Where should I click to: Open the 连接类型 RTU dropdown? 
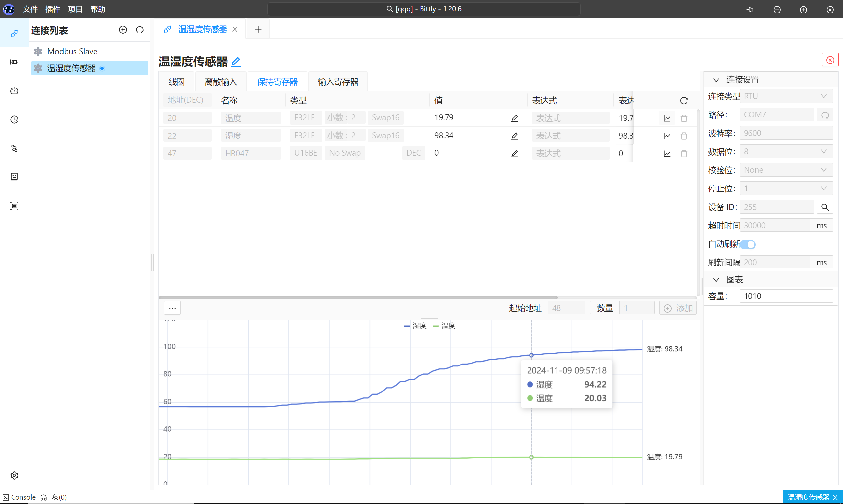(x=786, y=96)
